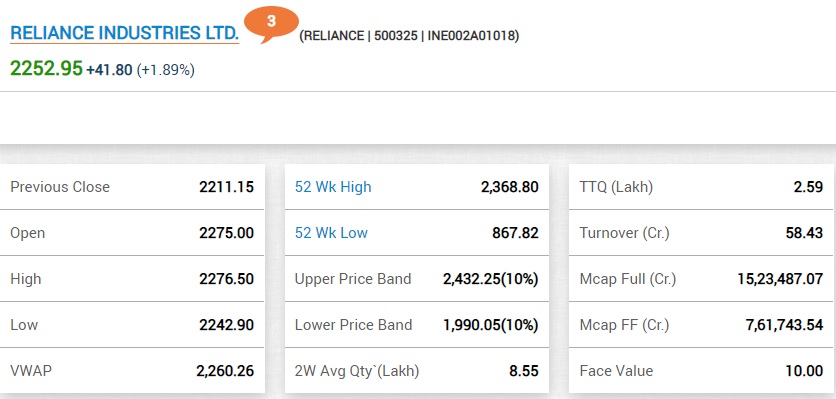Open the 52 Wk High link

[x=333, y=187]
